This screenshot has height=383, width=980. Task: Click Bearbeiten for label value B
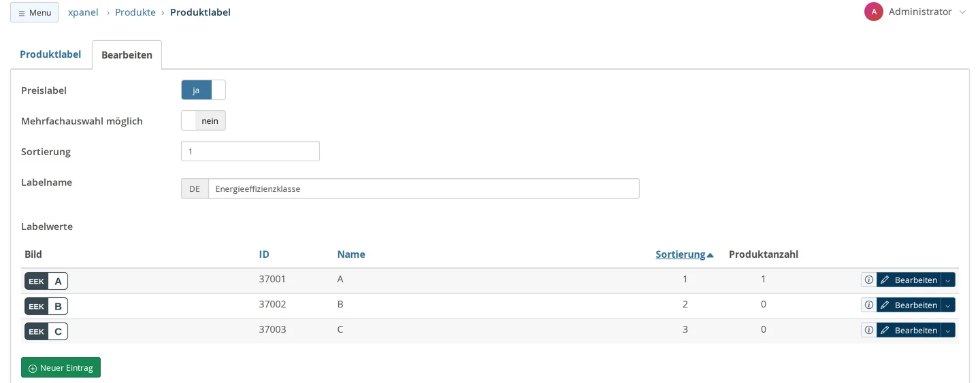coord(909,305)
